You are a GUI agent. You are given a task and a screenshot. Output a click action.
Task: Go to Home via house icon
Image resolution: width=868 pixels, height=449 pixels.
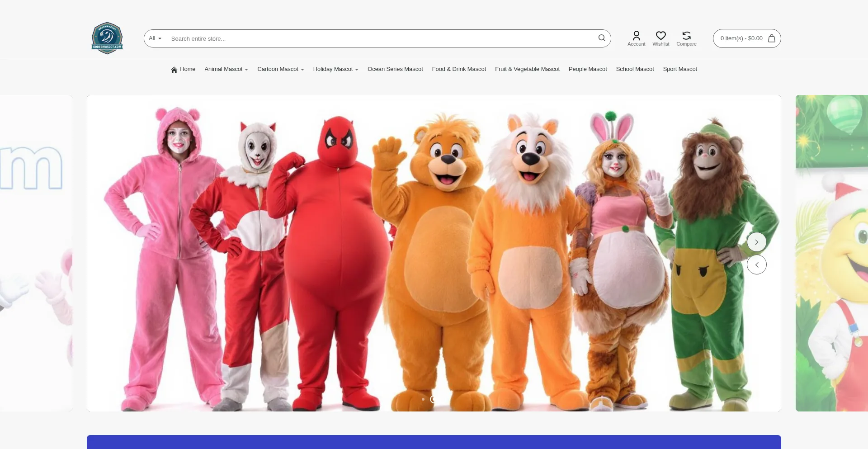click(174, 70)
